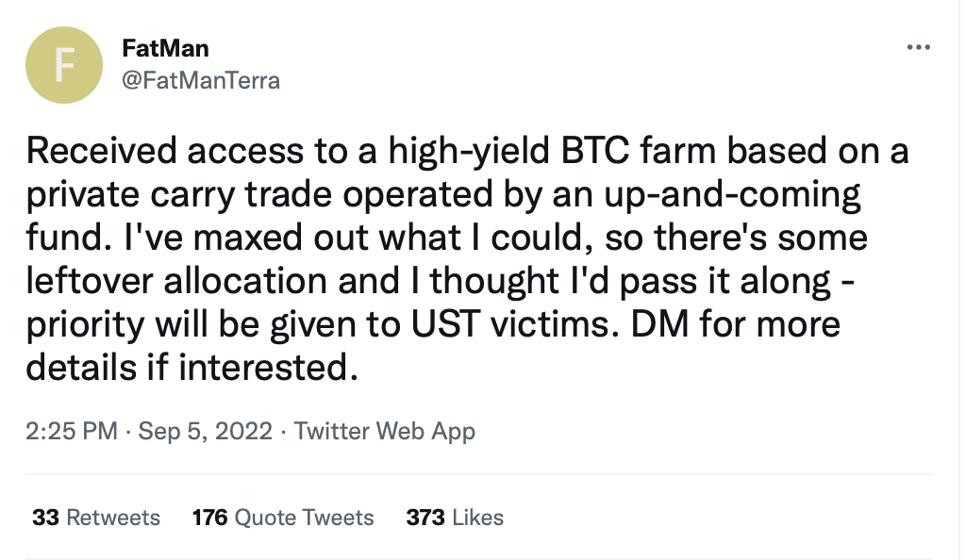Open the FatMan display name link
The width and height of the screenshot is (966, 560).
click(165, 48)
